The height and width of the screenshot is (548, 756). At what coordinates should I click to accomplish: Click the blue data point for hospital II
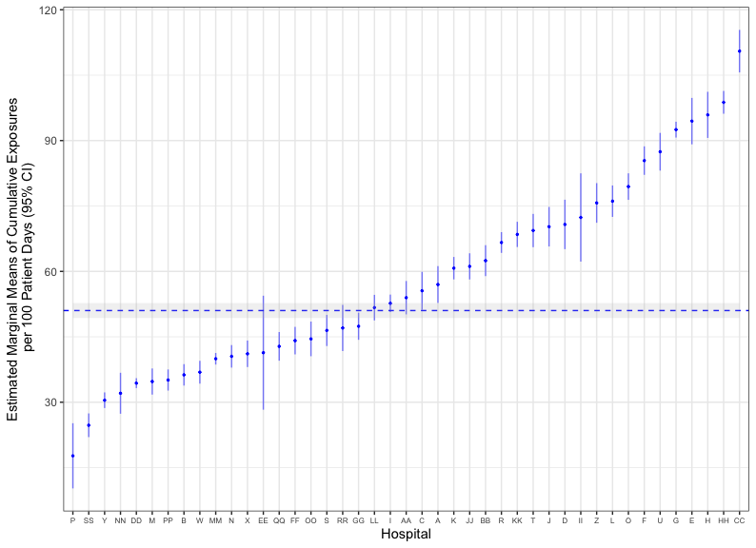(581, 218)
